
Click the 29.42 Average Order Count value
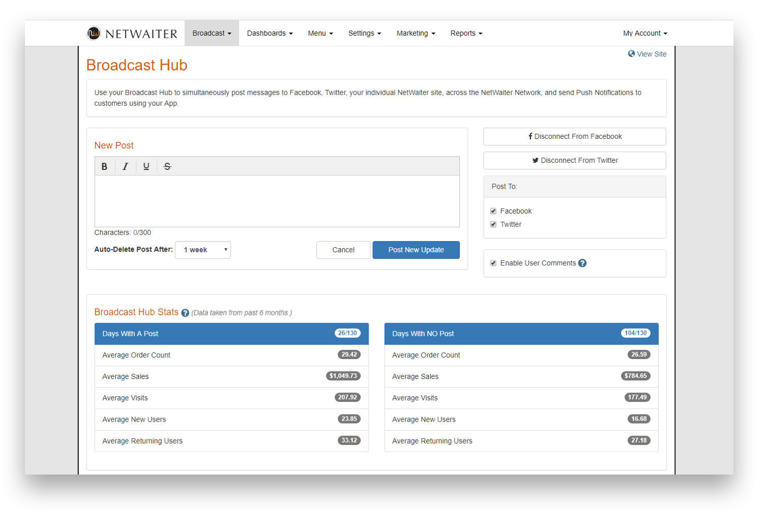pos(349,354)
